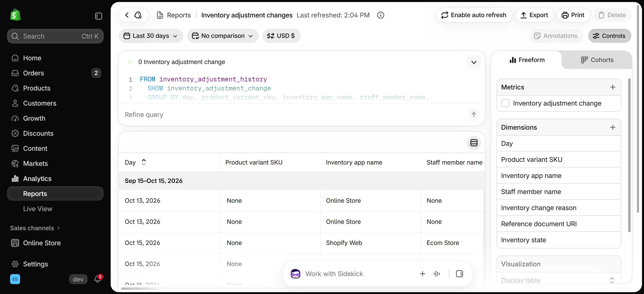Click the table density layout icon
Viewport: 644px width, 294px height.
(x=474, y=143)
